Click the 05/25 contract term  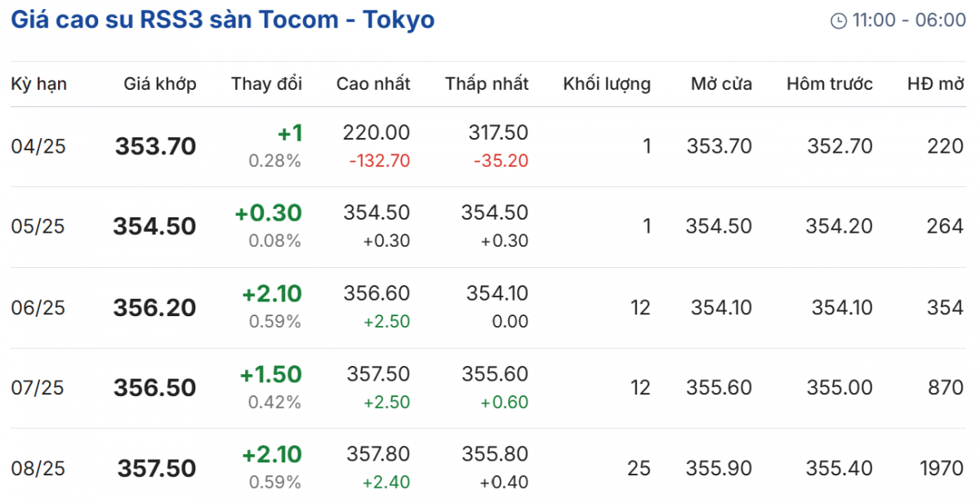38,227
